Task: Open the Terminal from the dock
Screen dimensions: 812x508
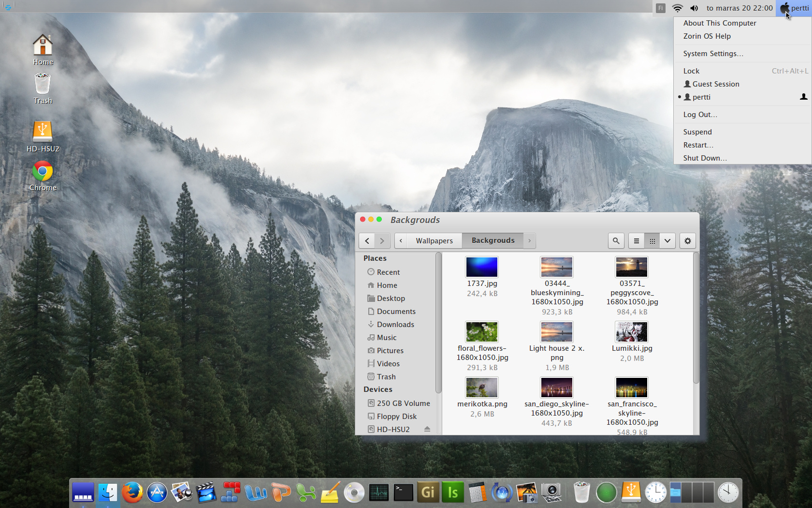Action: coord(403,493)
